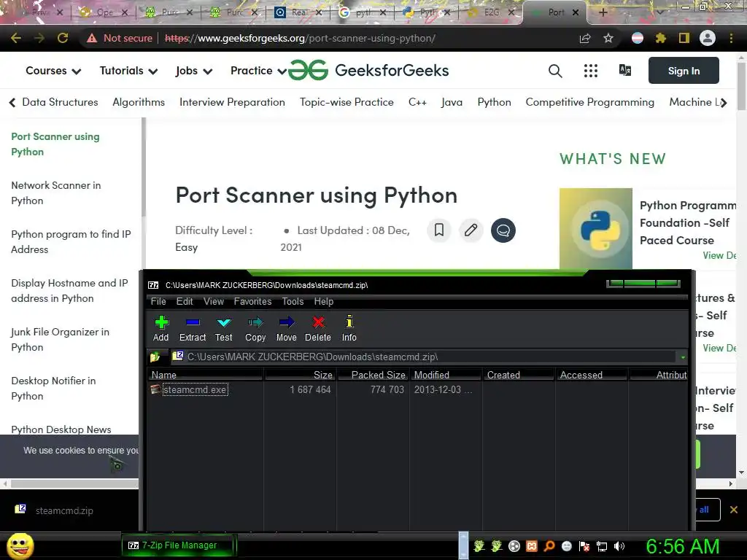Expand the Jobs dropdown
Image resolution: width=747 pixels, height=560 pixels.
[193, 71]
